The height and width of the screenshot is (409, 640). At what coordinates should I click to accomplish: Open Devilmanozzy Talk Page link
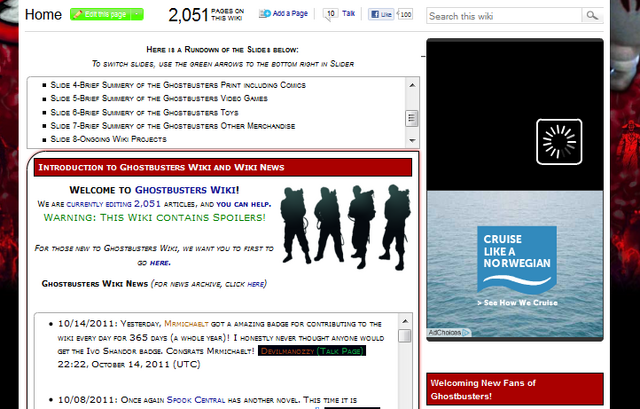pyautogui.click(x=340, y=351)
